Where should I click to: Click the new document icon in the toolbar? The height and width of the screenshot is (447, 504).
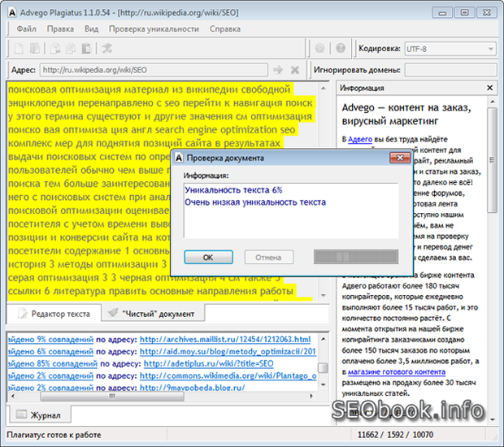15,49
